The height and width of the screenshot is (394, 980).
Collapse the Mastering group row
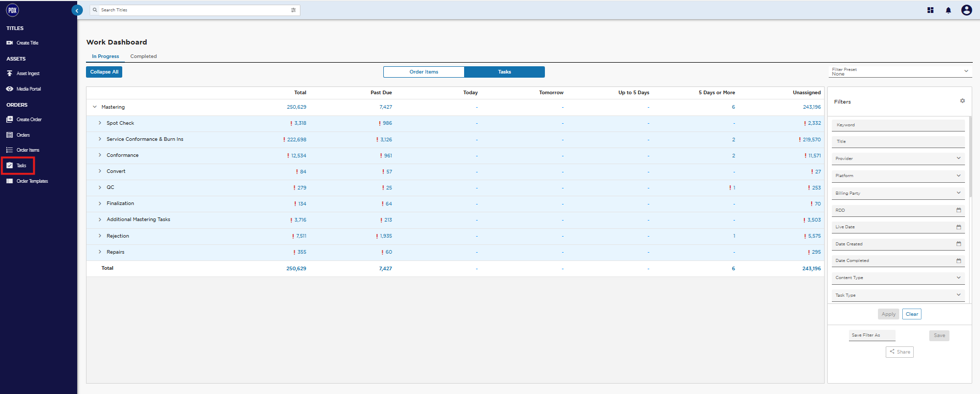[95, 107]
